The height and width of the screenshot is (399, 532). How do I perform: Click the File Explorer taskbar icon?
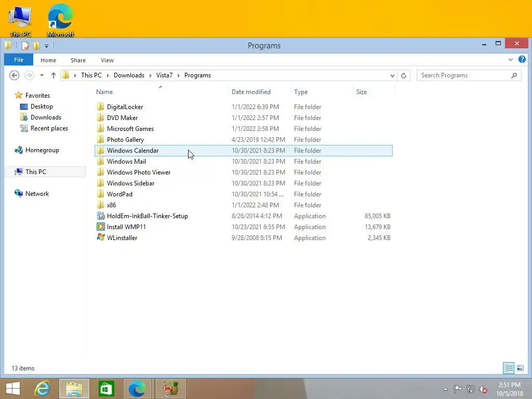pyautogui.click(x=74, y=389)
